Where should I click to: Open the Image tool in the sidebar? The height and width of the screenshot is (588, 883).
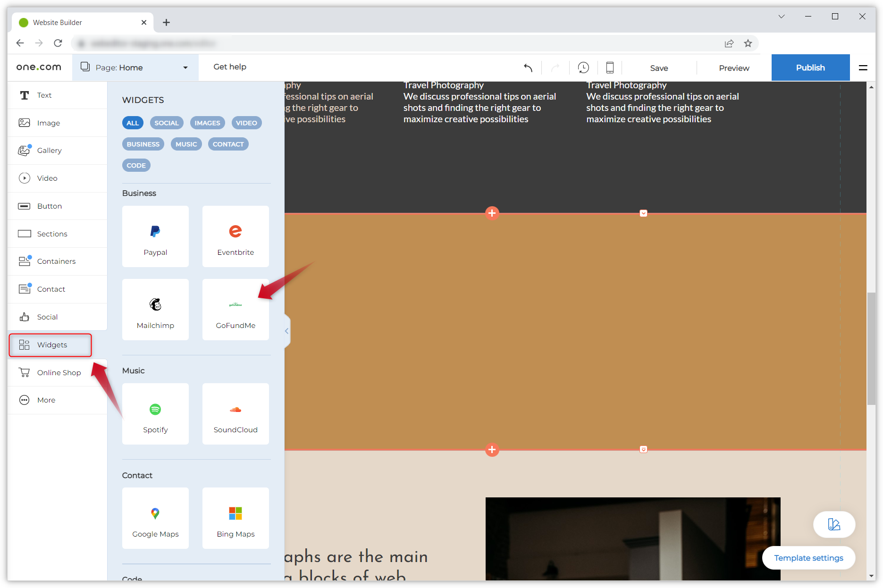point(49,123)
